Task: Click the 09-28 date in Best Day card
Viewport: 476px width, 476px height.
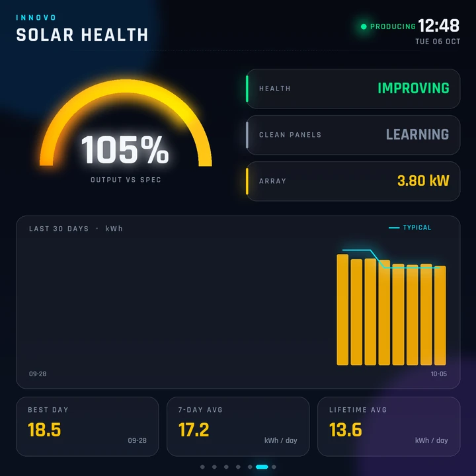Action: (x=138, y=440)
